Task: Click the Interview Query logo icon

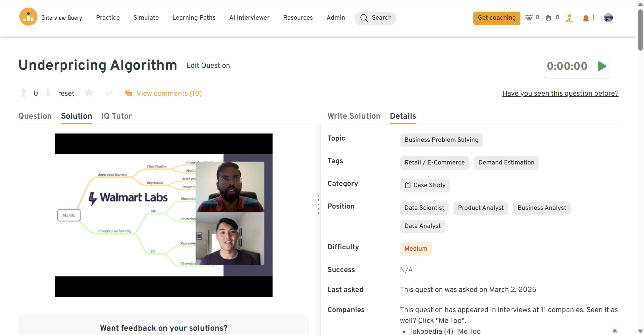Action: [28, 17]
